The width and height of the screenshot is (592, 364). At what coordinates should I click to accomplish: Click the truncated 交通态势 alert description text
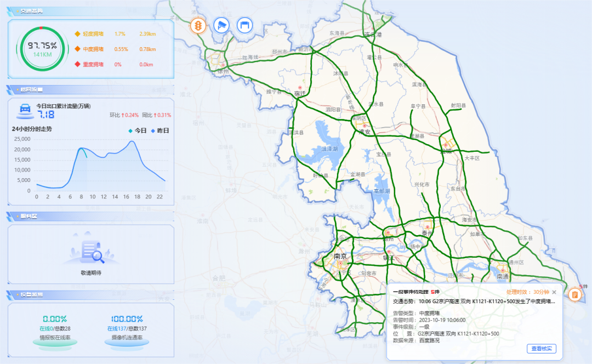pos(474,301)
